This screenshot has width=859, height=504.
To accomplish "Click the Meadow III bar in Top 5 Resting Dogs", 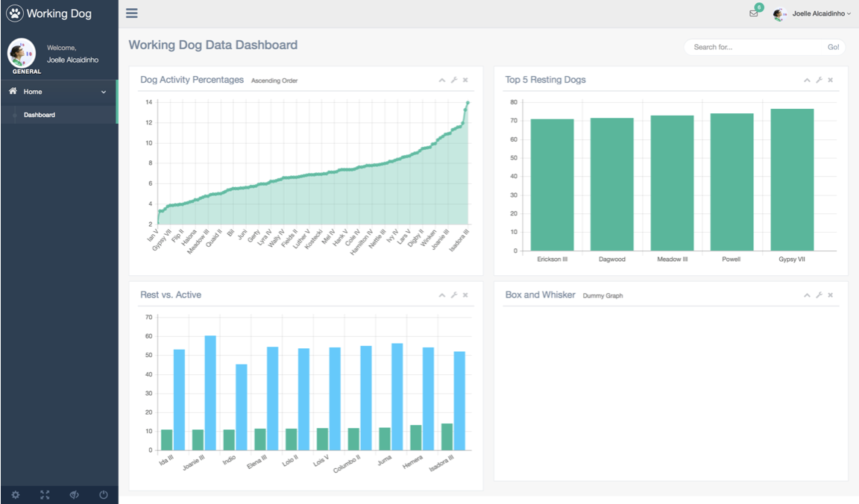I will [672, 183].
